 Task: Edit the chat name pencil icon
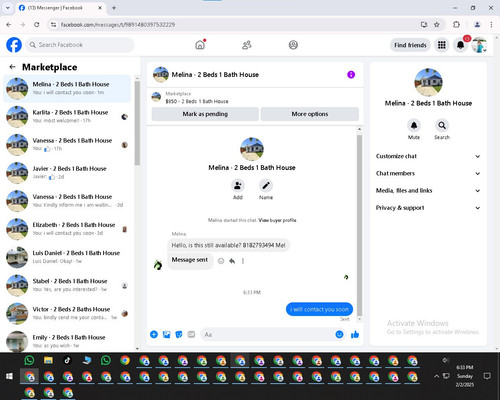[266, 186]
